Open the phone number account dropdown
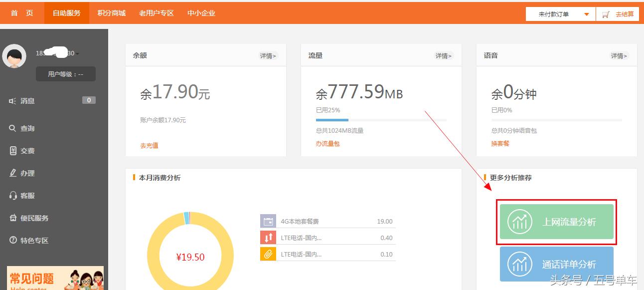This screenshot has height=290, width=644. [x=57, y=52]
